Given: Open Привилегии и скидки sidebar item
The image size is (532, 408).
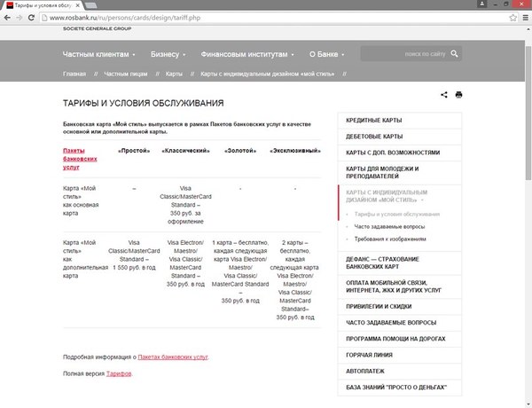Looking at the screenshot, I should click(x=400, y=307).
